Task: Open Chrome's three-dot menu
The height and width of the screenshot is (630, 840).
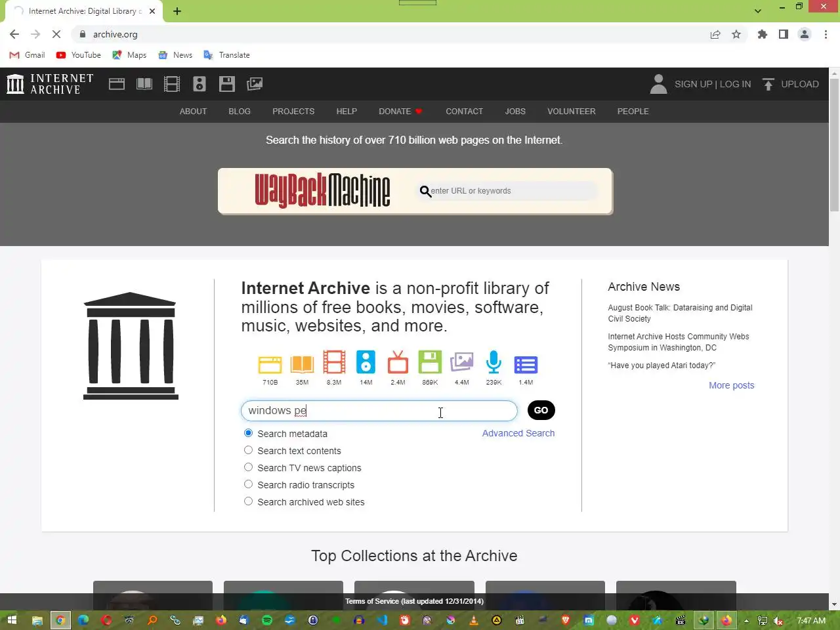Action: pyautogui.click(x=826, y=34)
